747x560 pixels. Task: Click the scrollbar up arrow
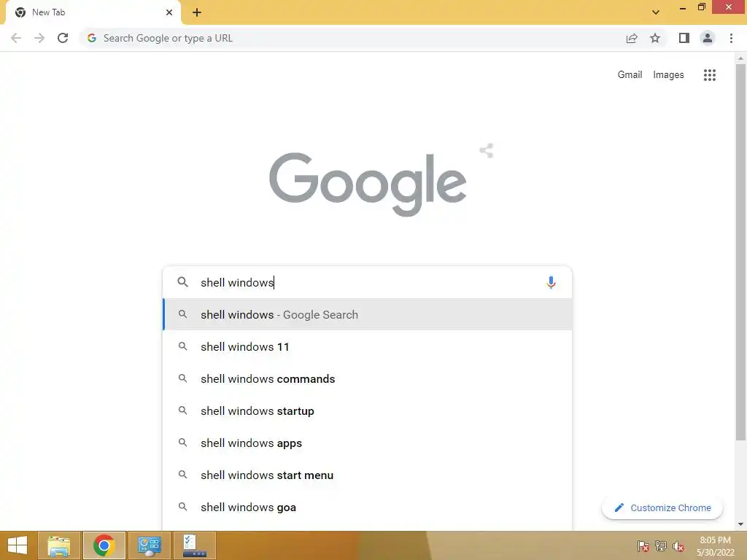click(x=740, y=58)
